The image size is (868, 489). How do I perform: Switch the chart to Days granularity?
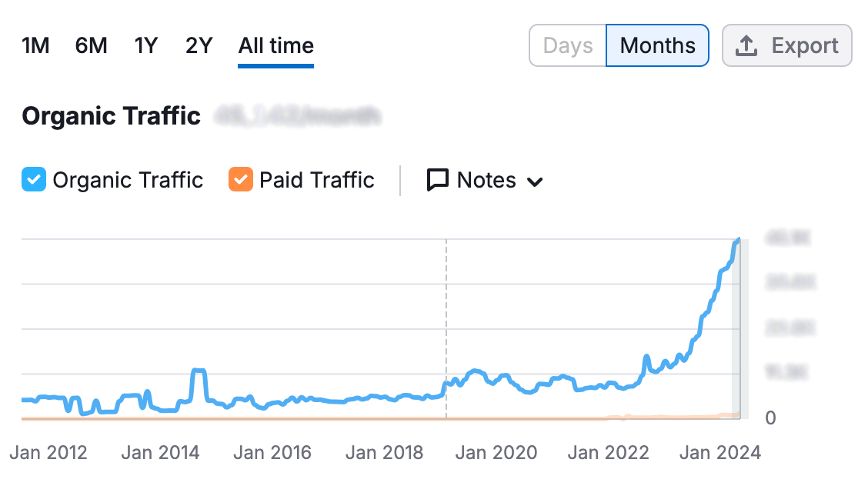coord(567,45)
